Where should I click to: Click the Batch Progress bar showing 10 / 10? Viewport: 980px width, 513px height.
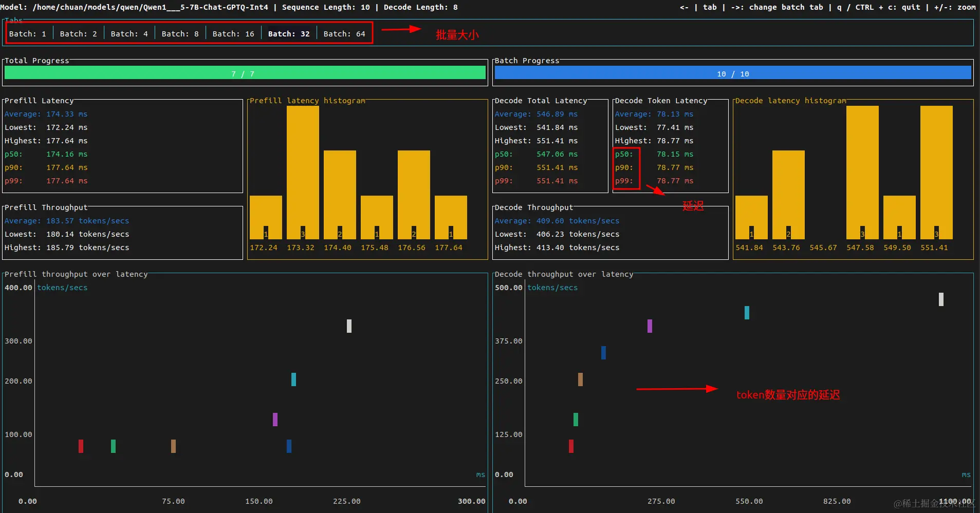pyautogui.click(x=733, y=72)
